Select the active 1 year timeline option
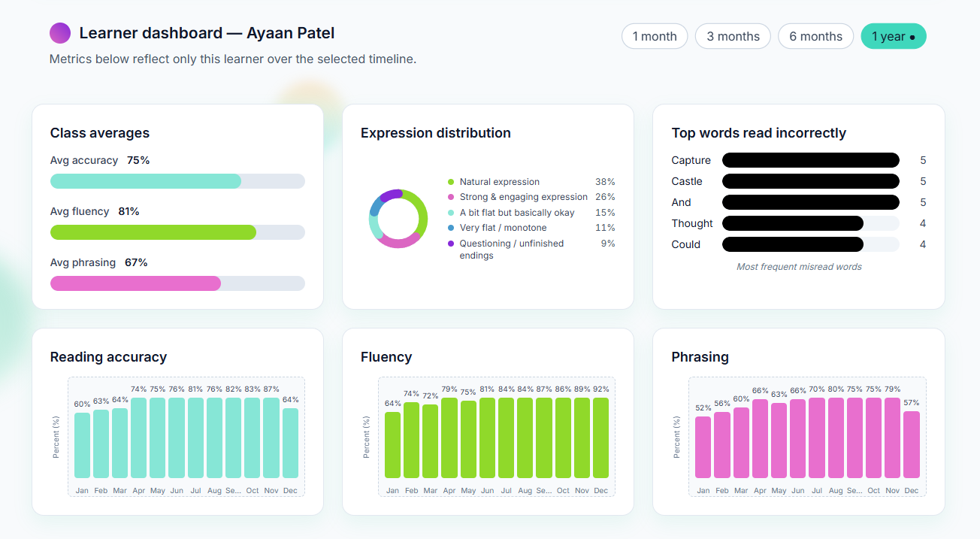Screen dimensions: 980x539 894,35
